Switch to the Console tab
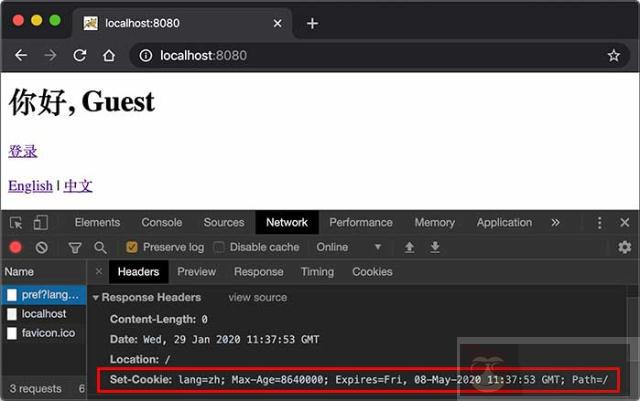The width and height of the screenshot is (640, 401). pyautogui.click(x=161, y=222)
